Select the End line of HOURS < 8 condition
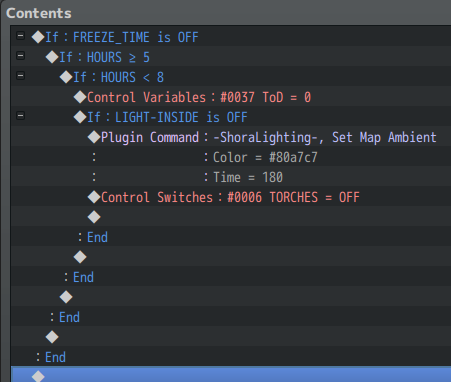Screen dimensions: 451x382 tap(231, 276)
